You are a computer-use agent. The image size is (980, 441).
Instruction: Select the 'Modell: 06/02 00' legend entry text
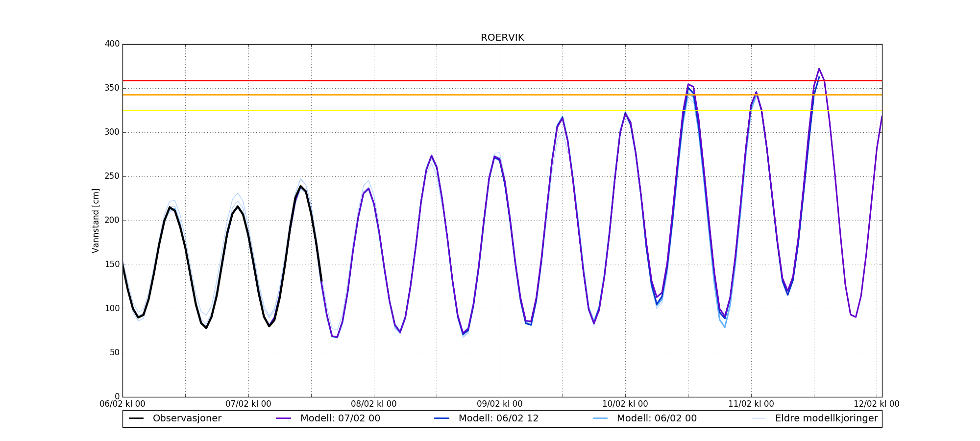pyautogui.click(x=657, y=418)
